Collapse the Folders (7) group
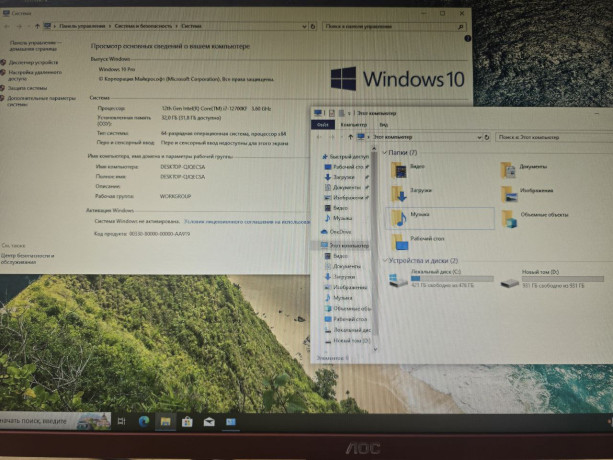This screenshot has width=613, height=460. pyautogui.click(x=385, y=152)
